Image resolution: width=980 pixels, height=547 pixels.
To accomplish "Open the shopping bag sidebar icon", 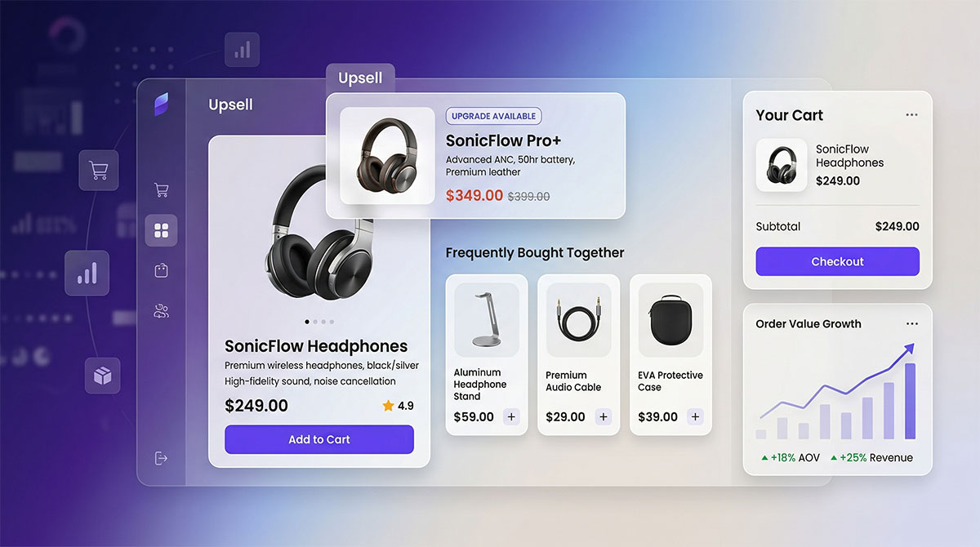I will coord(161,270).
